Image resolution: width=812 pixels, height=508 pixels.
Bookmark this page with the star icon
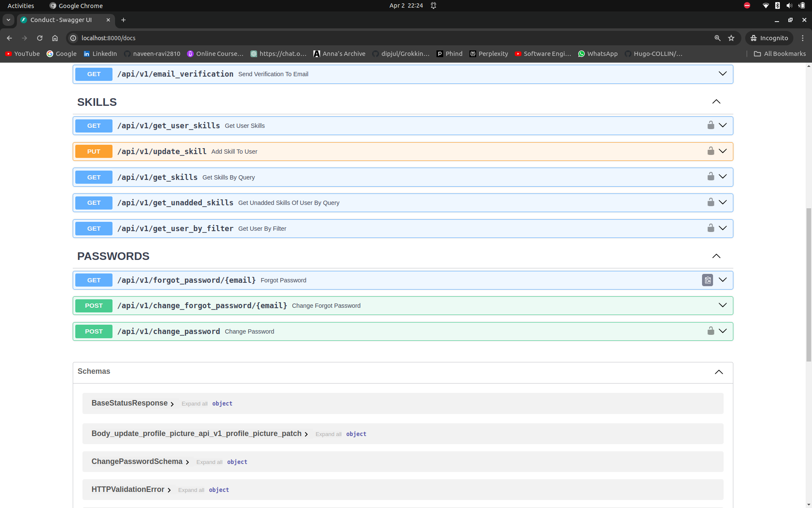(731, 38)
